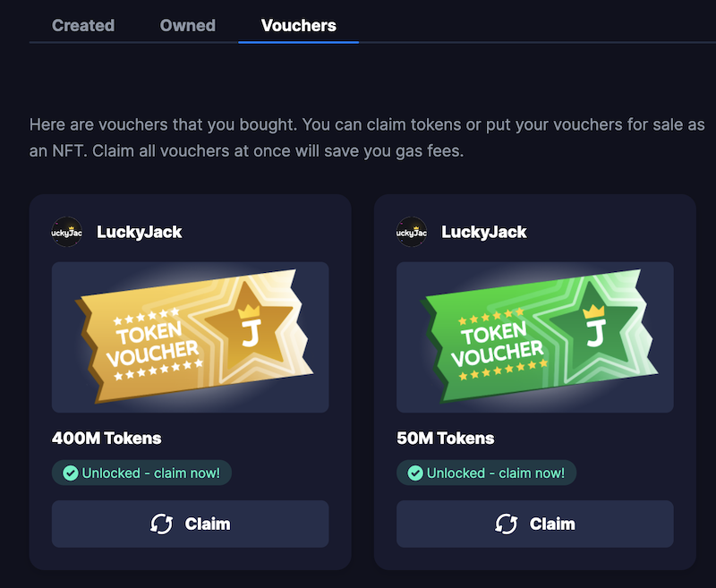This screenshot has height=588, width=716.
Task: Click the crowned J star on green voucher
Action: tap(593, 328)
